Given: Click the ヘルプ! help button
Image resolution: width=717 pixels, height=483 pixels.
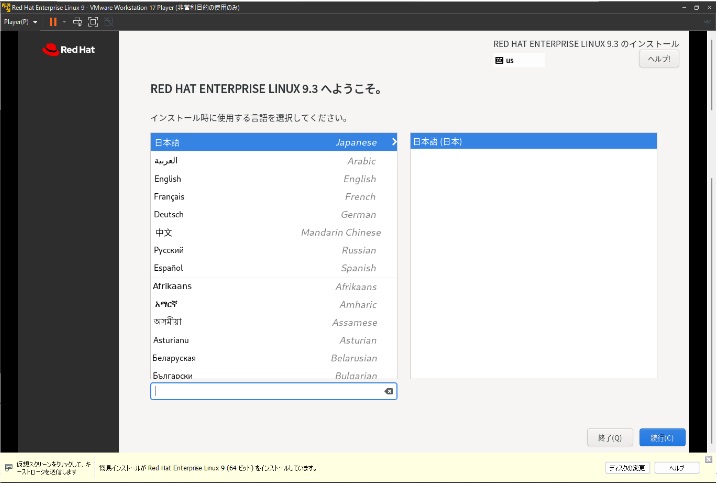Looking at the screenshot, I should (x=659, y=59).
